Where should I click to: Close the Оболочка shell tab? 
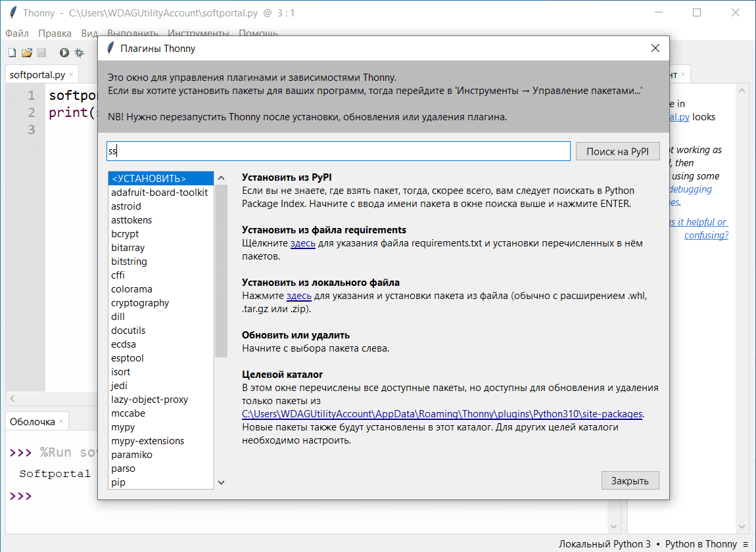coord(61,421)
